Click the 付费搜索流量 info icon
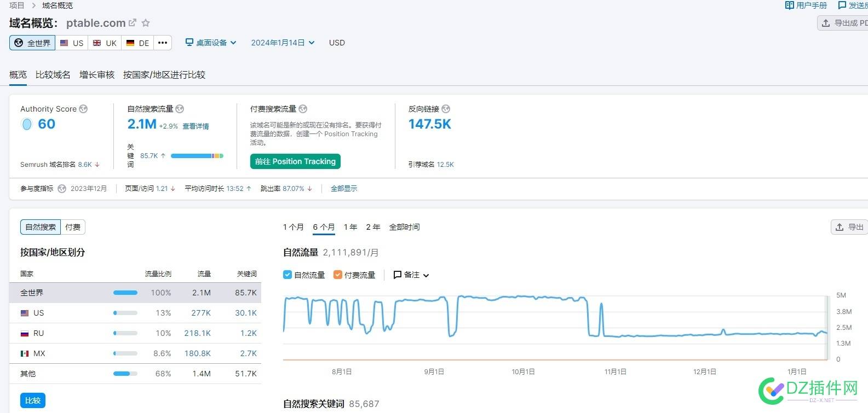The width and height of the screenshot is (868, 413). (303, 109)
